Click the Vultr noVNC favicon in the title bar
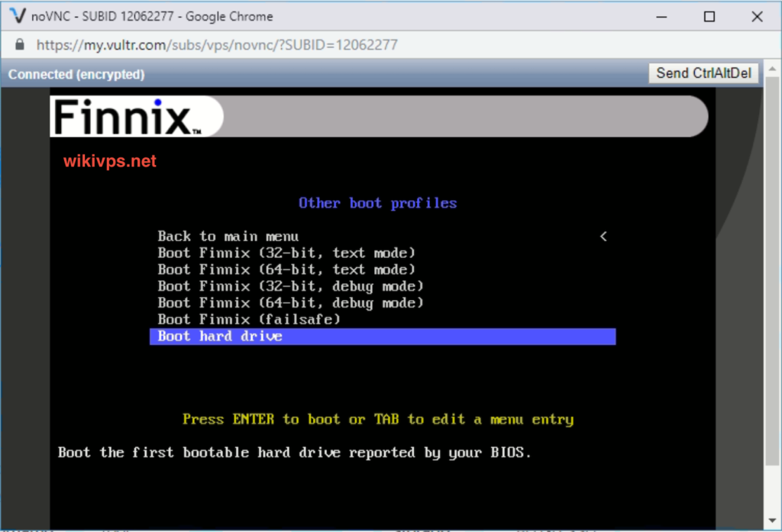Screen dimensions: 782x532 17,15
